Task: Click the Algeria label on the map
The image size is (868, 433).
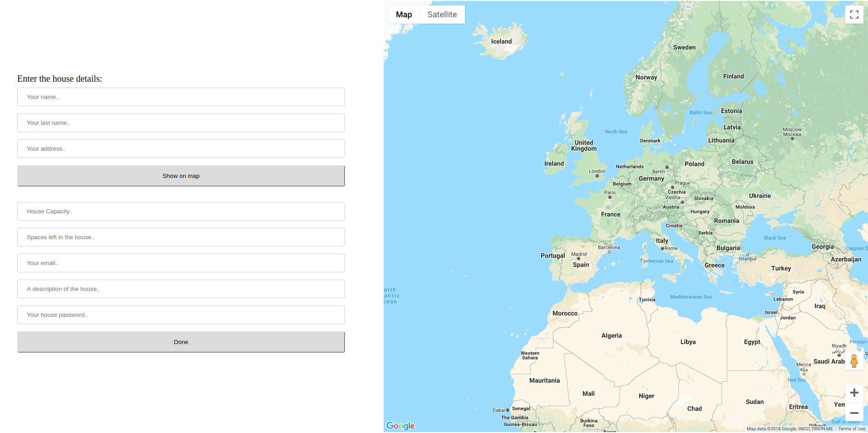Action: tap(612, 336)
